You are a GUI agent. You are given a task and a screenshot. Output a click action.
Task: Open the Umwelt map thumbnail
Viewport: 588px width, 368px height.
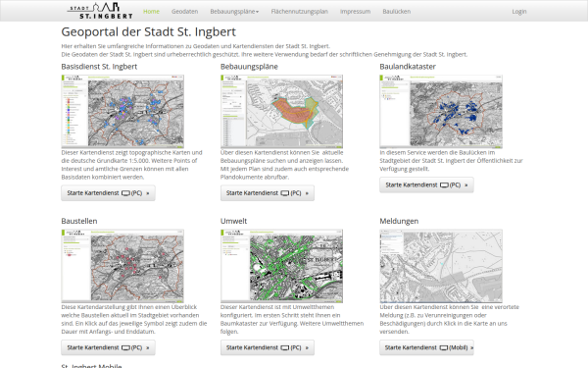coord(281,266)
